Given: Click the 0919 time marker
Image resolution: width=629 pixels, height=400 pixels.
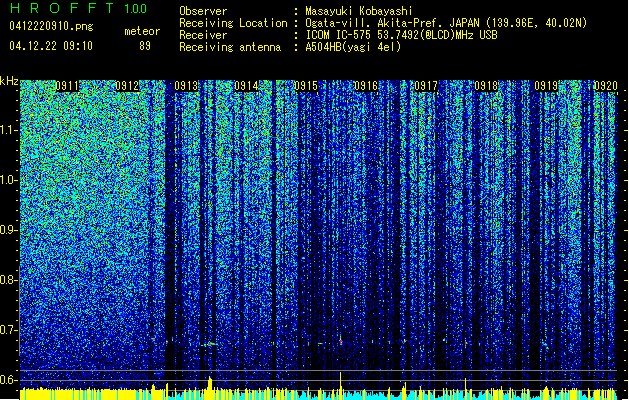Looking at the screenshot, I should pyautogui.click(x=546, y=86).
